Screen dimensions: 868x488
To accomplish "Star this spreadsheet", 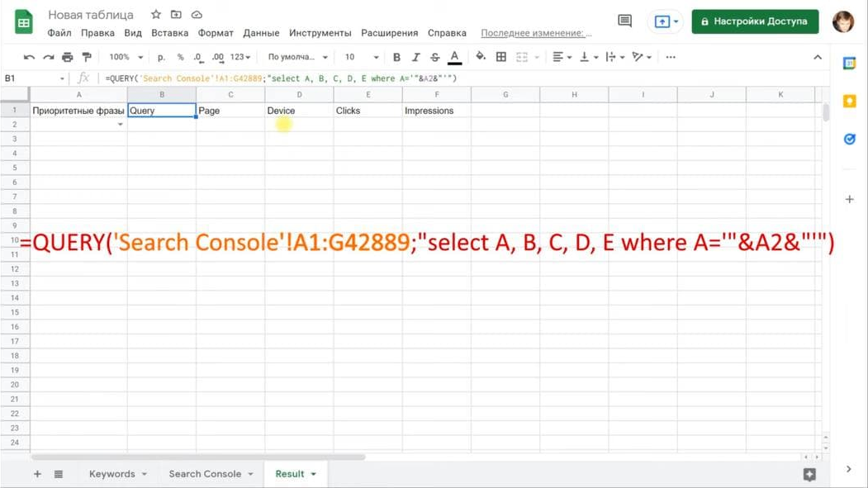I will 155,15.
